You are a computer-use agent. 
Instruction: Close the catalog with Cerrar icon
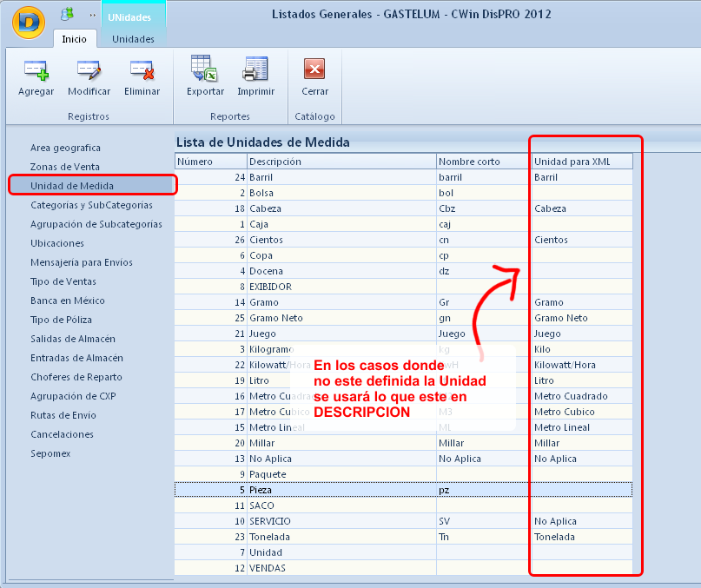314,70
